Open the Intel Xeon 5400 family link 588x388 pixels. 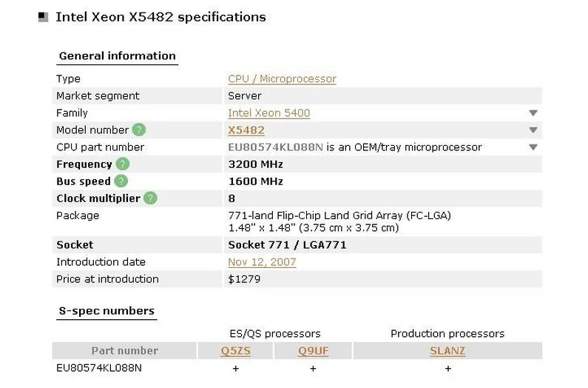click(268, 113)
